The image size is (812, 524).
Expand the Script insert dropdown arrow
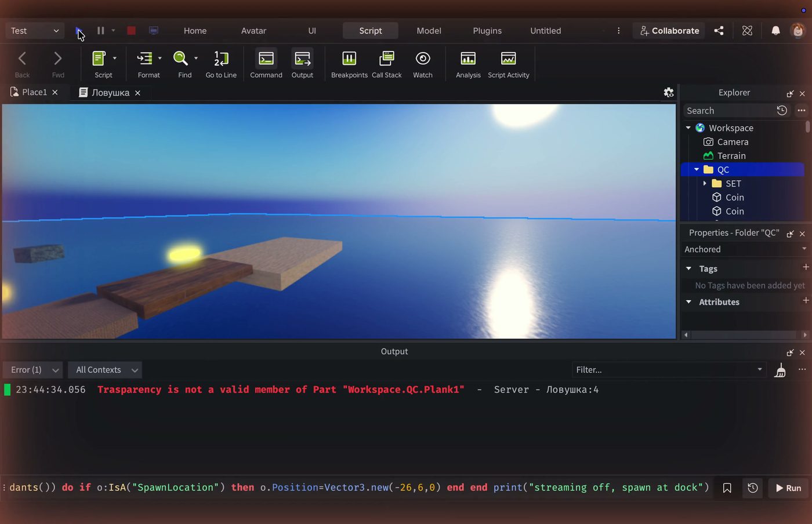click(115, 58)
